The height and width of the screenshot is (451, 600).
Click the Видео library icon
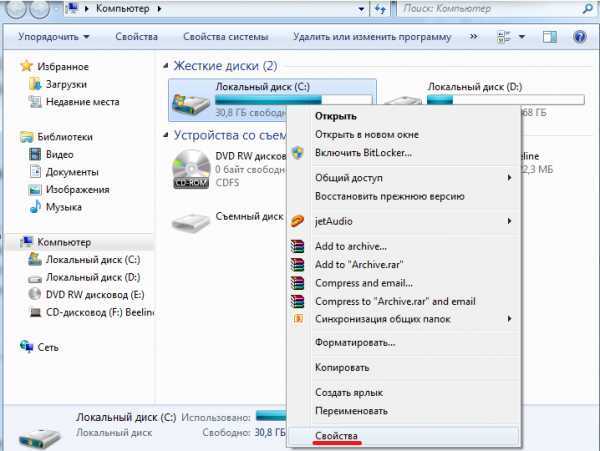[35, 154]
